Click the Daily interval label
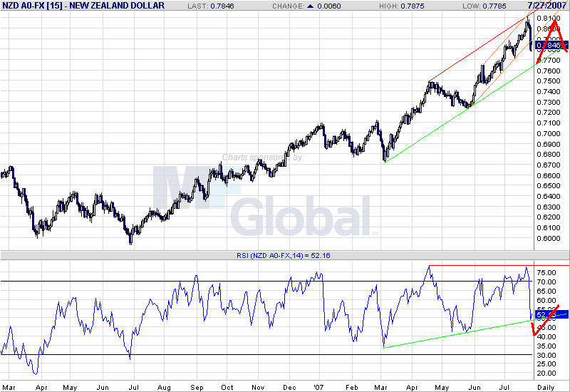The image size is (570, 392). [546, 388]
